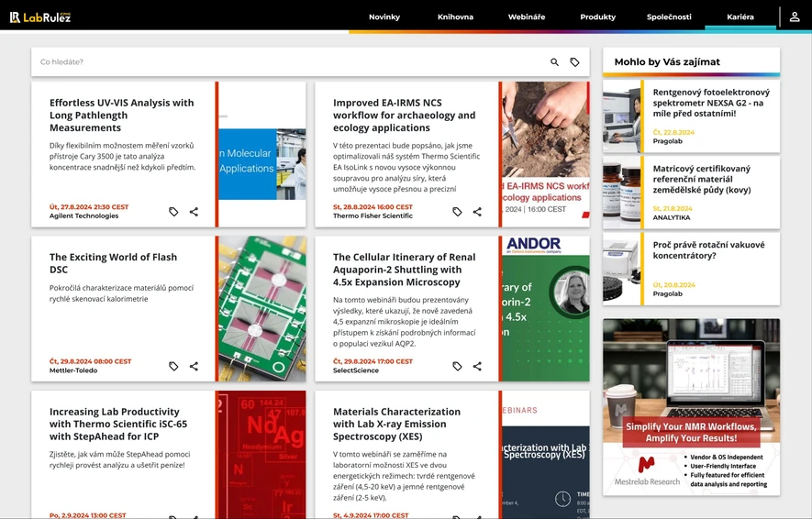Click the Agilent Molecular Applications thumbnail
Image resolution: width=812 pixels, height=519 pixels.
pos(262,154)
